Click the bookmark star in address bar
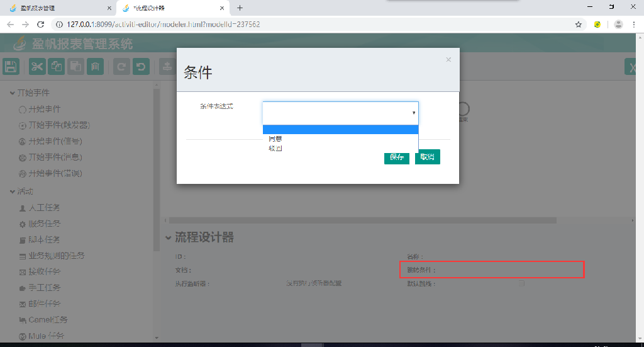 578,25
